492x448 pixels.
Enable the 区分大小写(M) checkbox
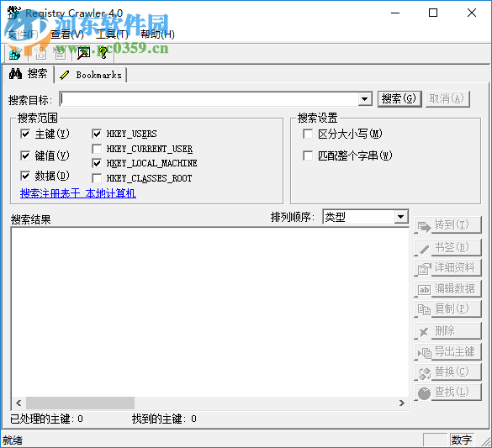308,134
